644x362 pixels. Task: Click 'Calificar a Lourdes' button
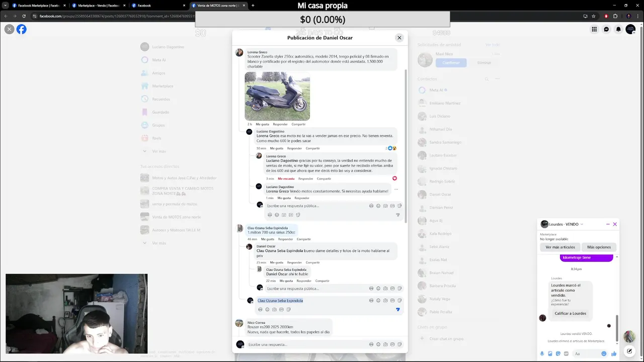tap(570, 313)
